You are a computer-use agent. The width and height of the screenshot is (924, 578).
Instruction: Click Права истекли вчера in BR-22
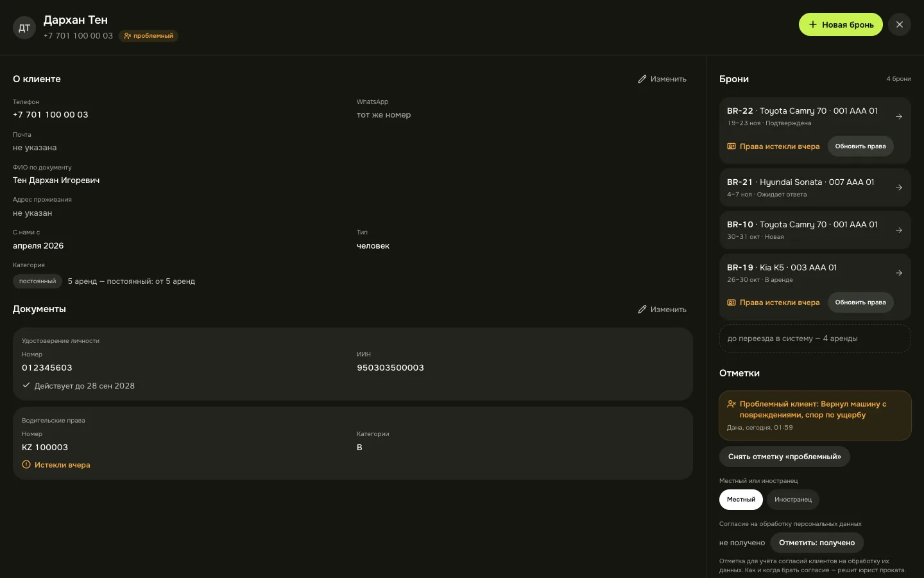(x=780, y=146)
